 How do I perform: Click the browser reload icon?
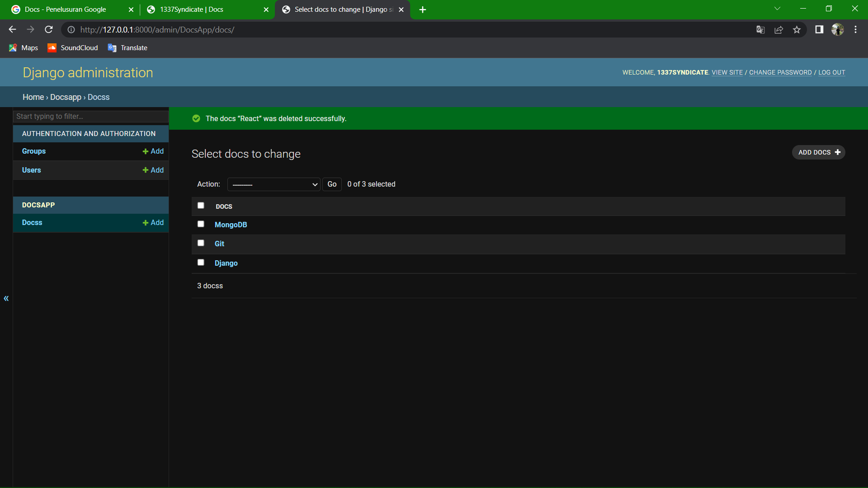coord(49,30)
